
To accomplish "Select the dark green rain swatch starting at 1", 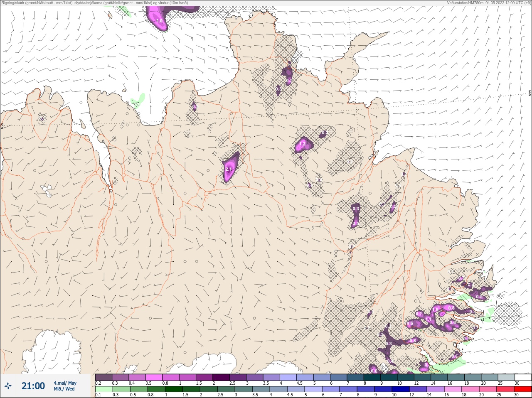I will [x=173, y=389].
